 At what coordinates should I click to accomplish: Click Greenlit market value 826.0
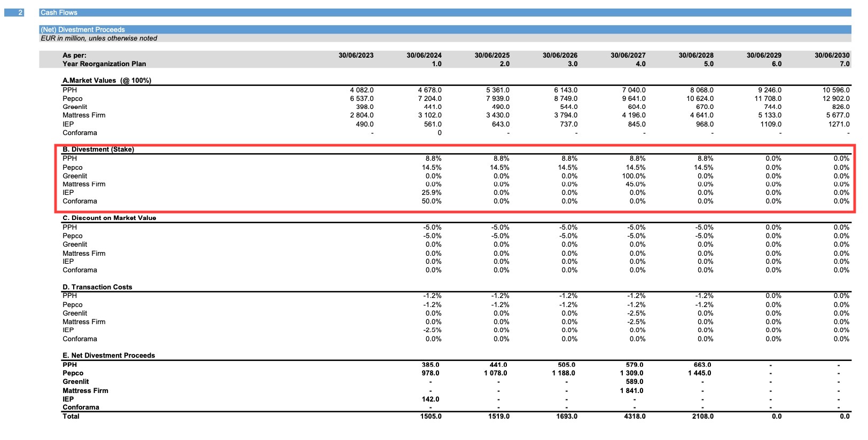[x=841, y=107]
